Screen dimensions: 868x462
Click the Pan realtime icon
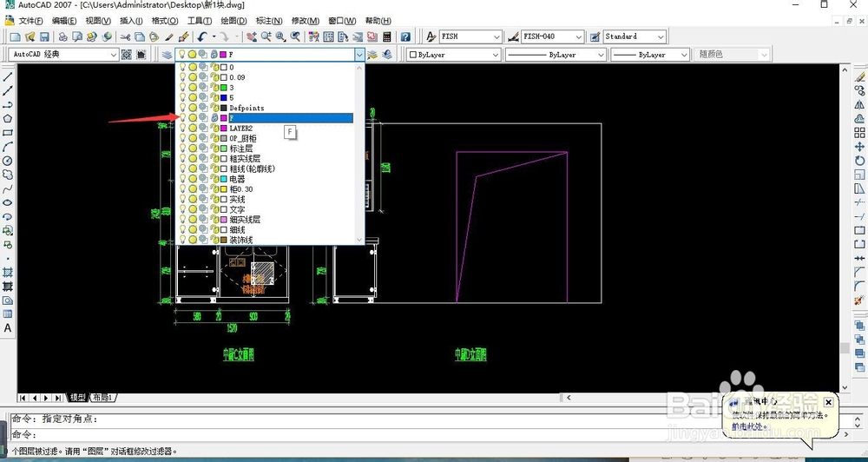click(252, 36)
